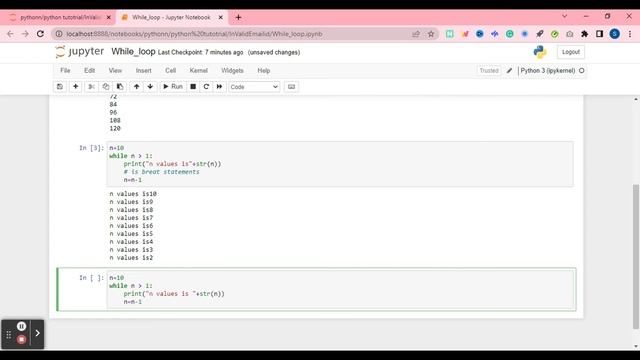Paste cells below icon

point(120,87)
